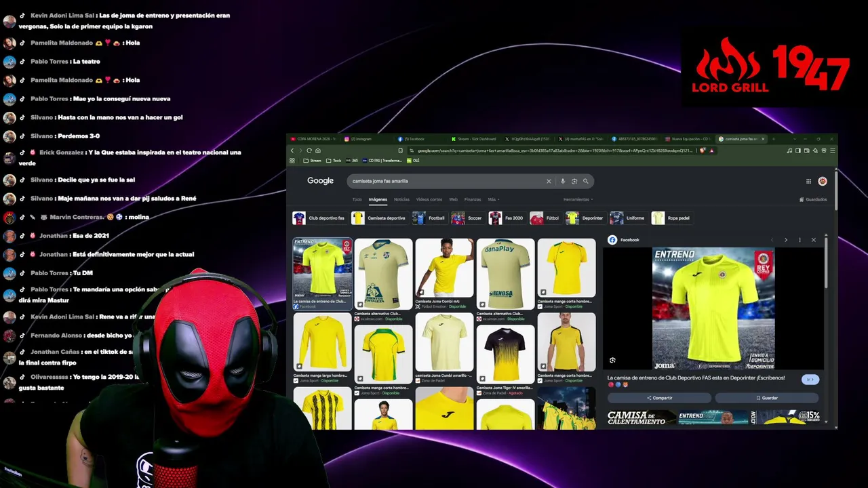Filter by the Fas 2020 chip
The height and width of the screenshot is (488, 868).
507,218
